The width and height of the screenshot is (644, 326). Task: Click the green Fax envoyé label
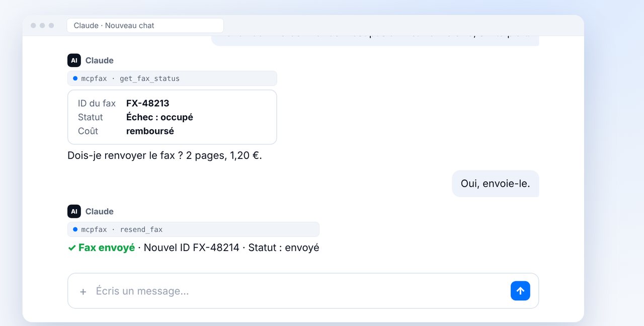coord(107,248)
